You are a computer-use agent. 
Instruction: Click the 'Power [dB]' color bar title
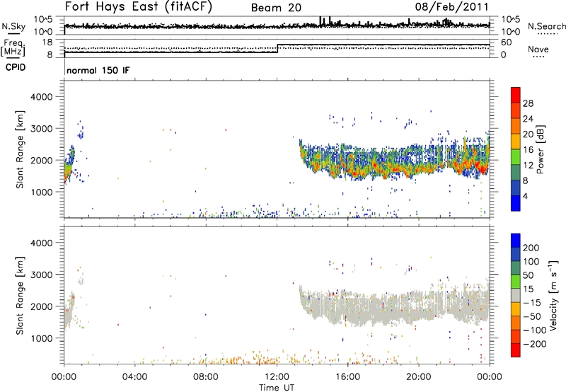[541, 149]
